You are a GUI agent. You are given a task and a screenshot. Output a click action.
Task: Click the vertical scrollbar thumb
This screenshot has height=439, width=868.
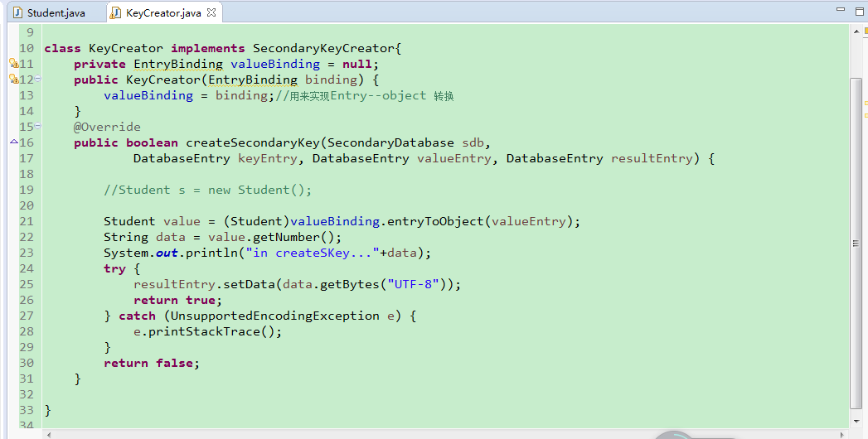pyautogui.click(x=856, y=243)
